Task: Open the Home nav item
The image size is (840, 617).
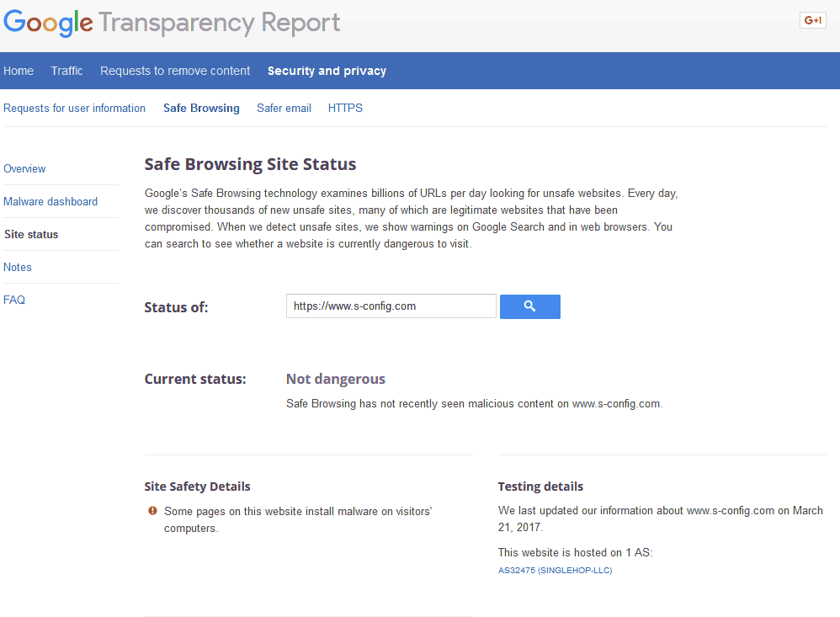Action: point(19,71)
